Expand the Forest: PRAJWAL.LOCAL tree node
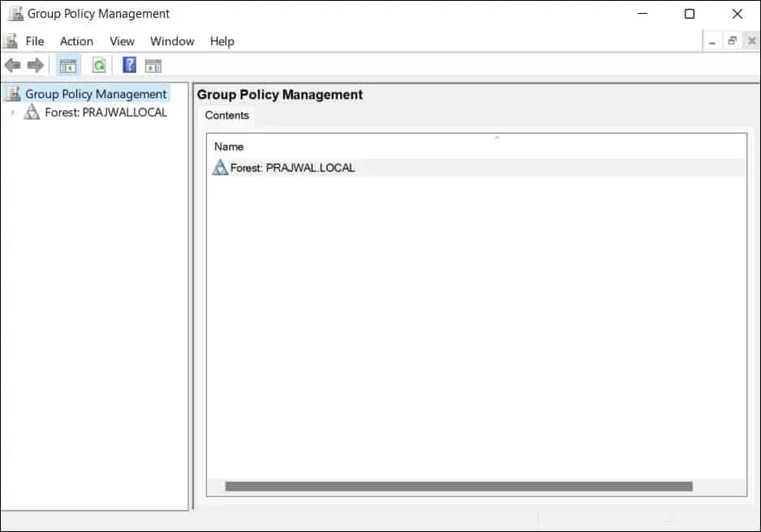The height and width of the screenshot is (532, 761). [13, 113]
